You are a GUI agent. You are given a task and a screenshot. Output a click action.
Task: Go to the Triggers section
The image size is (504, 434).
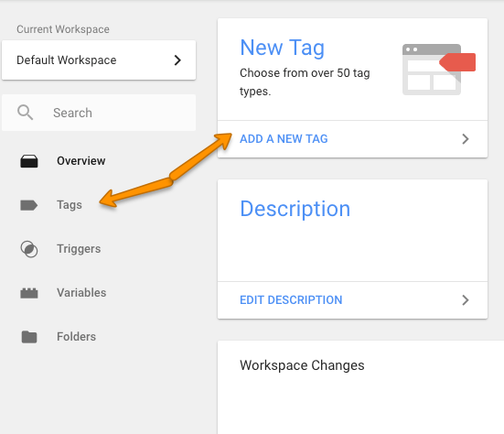point(79,249)
